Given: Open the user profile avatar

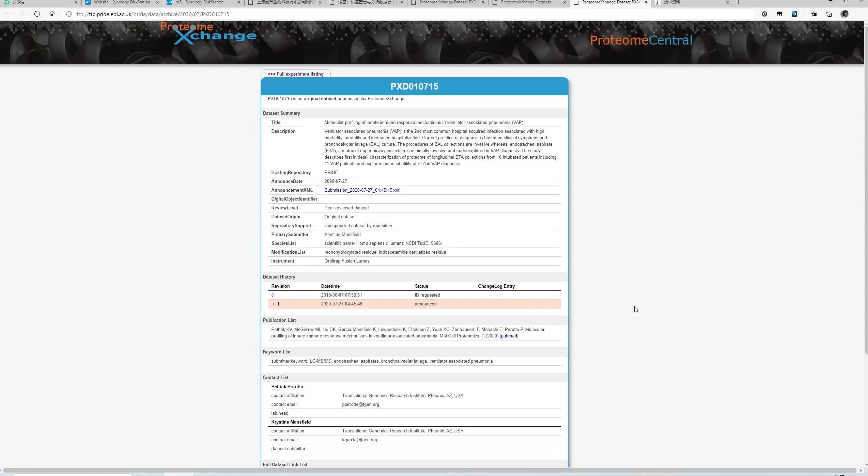Looking at the screenshot, I should 844,14.
